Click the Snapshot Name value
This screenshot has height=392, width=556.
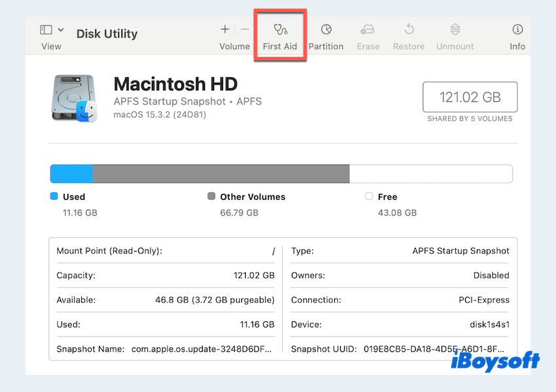(201, 349)
